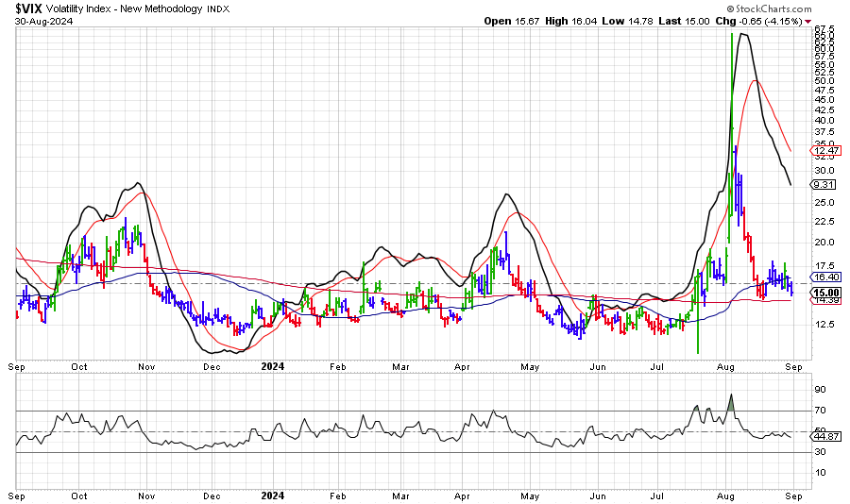Click the Nov label on the lower panel axis
The image size is (850, 504).
coord(145,495)
